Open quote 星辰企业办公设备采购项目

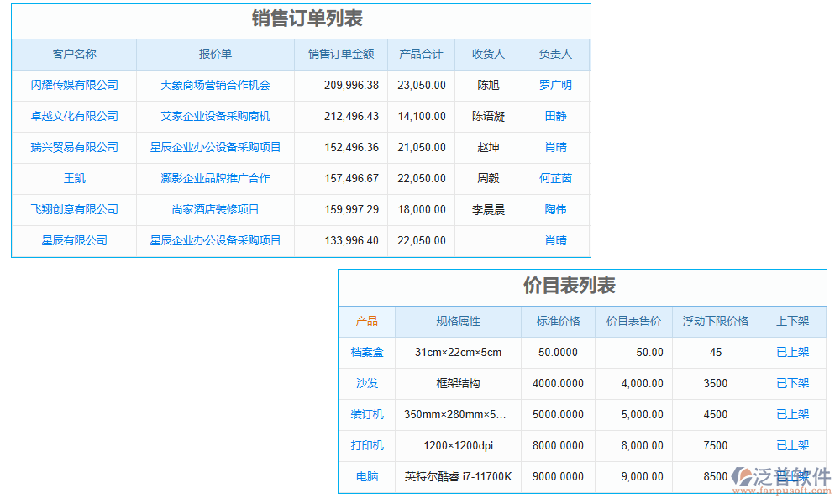point(215,147)
